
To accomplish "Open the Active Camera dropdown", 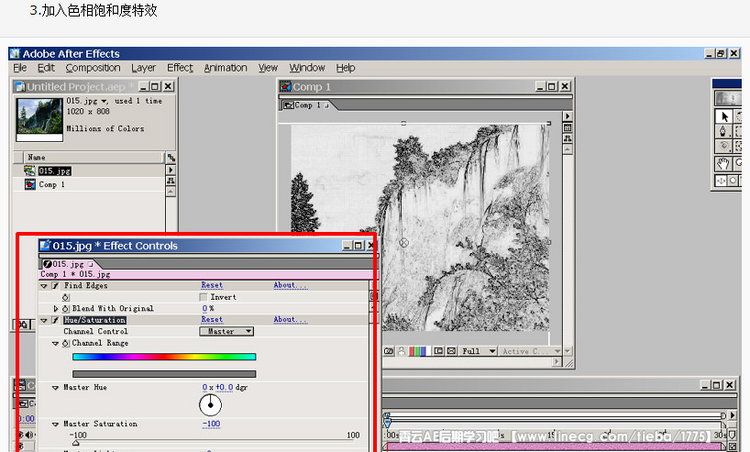I will point(530,351).
